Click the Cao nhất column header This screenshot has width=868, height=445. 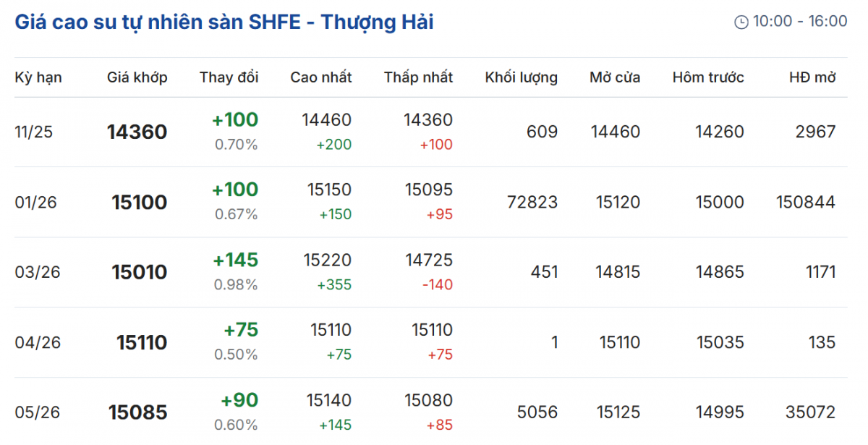(x=321, y=77)
